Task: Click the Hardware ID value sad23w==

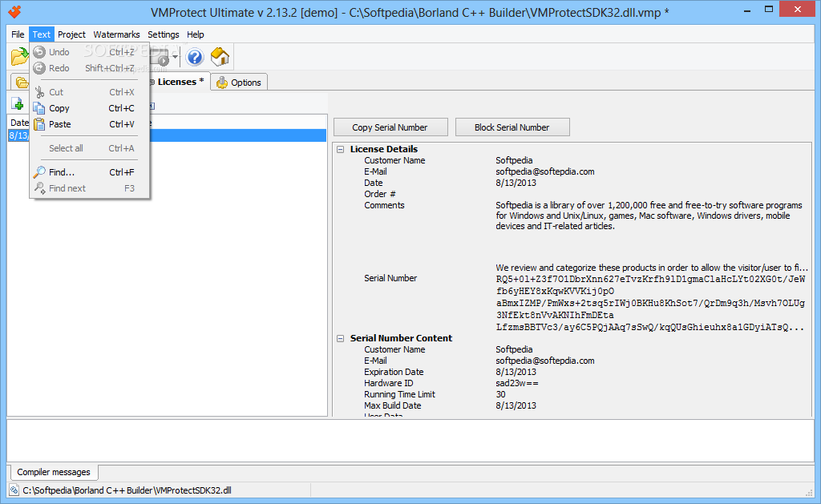Action: (x=517, y=383)
